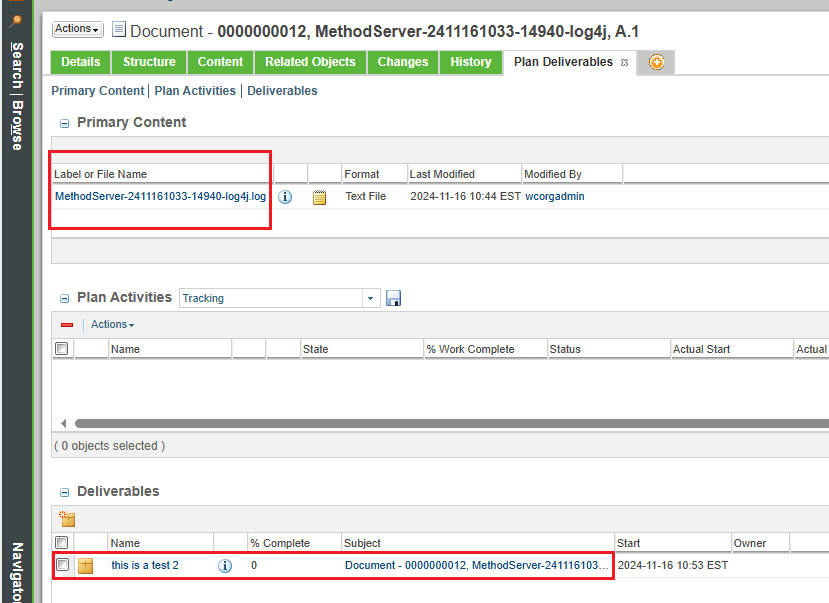
Task: Check the select-all checkbox in the Deliverables table
Action: (x=61, y=542)
